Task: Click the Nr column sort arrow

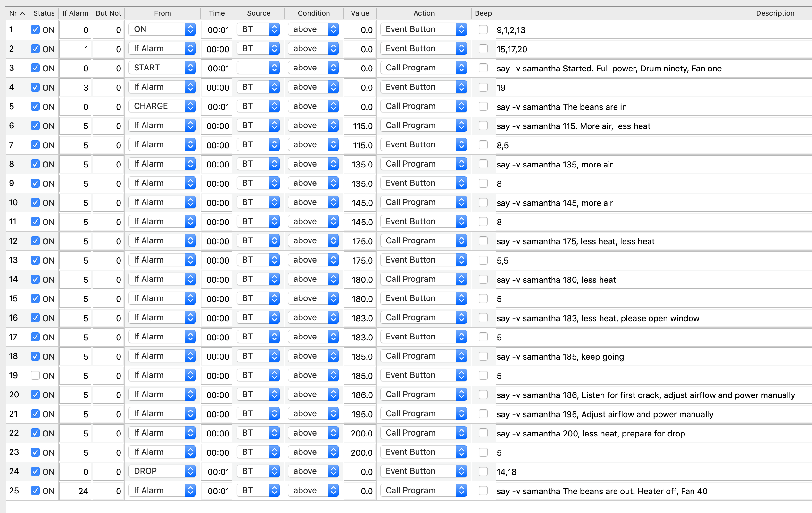Action: 23,13
